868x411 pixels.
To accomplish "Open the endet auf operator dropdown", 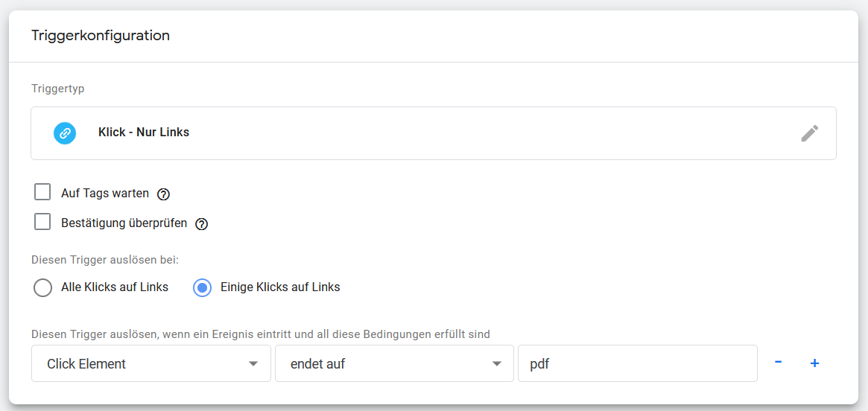I will 394,363.
